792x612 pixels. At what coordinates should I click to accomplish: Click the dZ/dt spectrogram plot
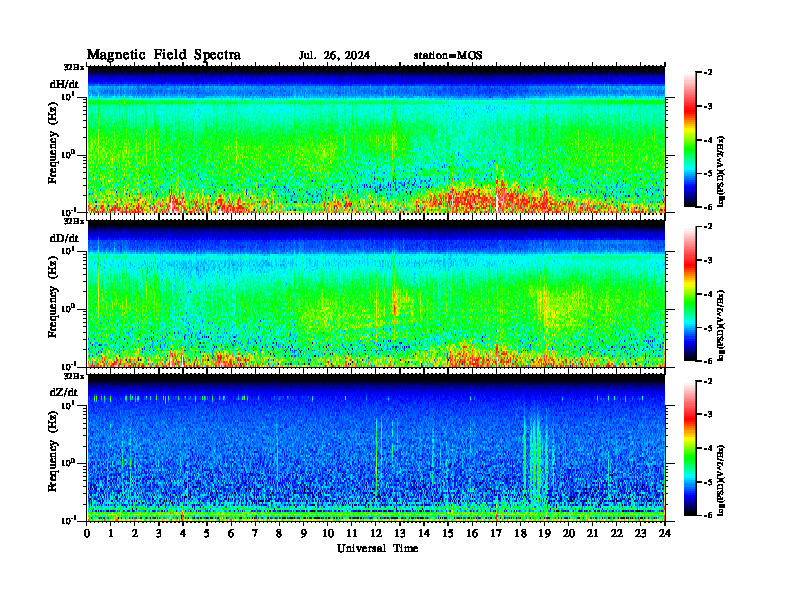point(376,447)
